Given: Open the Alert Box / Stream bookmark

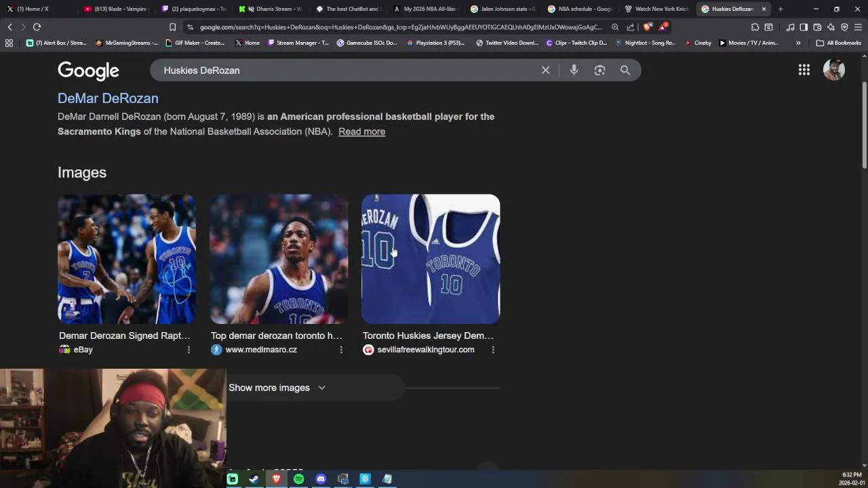Looking at the screenshot, I should tap(56, 43).
